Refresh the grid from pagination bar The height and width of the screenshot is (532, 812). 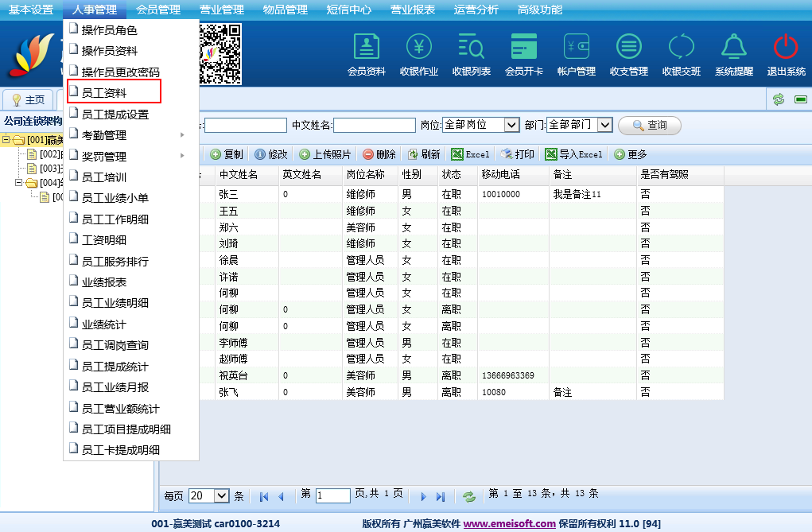469,496
